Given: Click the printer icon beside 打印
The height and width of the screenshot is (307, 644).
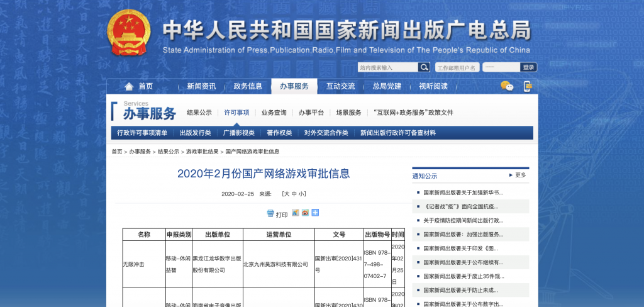Looking at the screenshot, I should pos(270,214).
